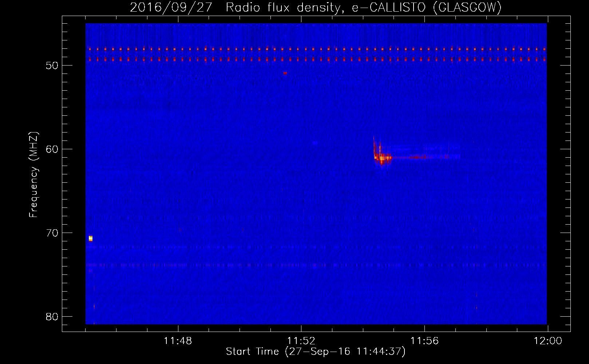589x364 pixels.
Task: Click the 'Start Time (27-Sep-16 11:44:37)' label
Action: tap(316, 352)
